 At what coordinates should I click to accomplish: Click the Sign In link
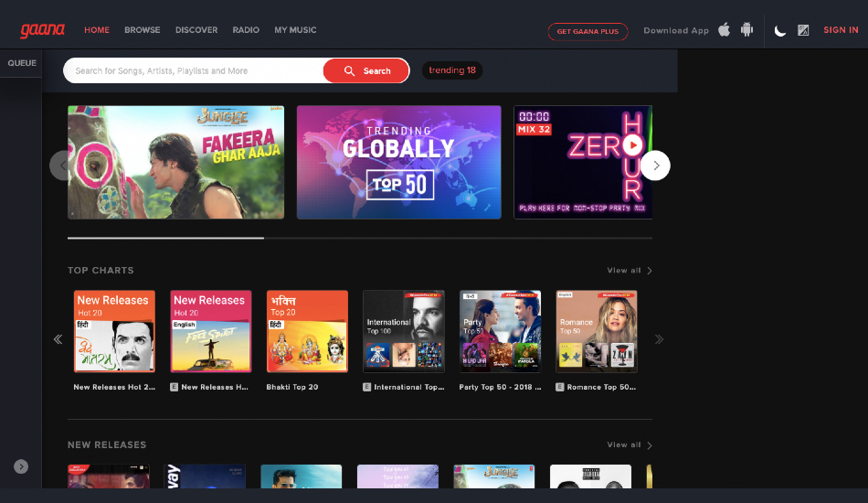tap(841, 30)
